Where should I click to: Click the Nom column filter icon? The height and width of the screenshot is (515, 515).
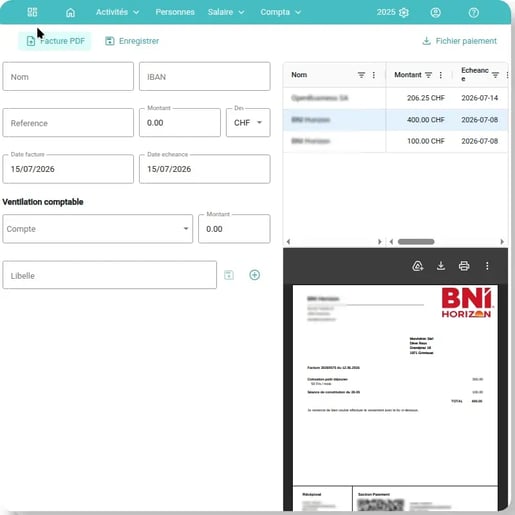tap(361, 75)
